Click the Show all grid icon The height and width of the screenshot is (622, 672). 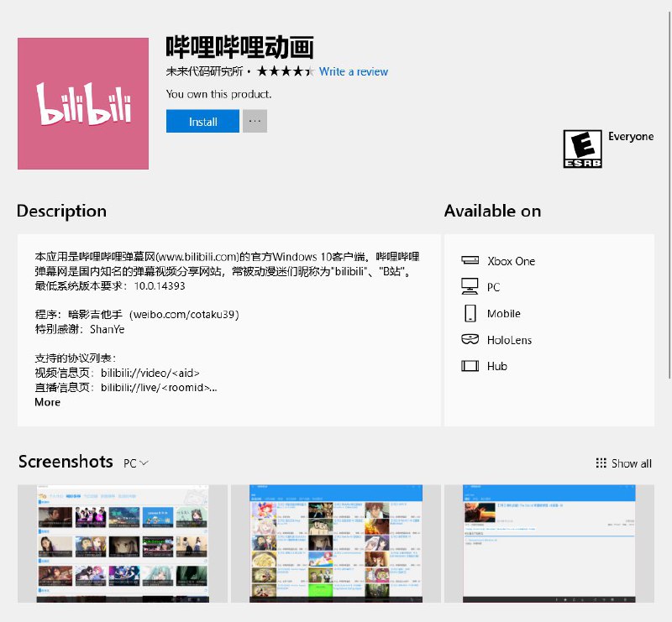[601, 463]
